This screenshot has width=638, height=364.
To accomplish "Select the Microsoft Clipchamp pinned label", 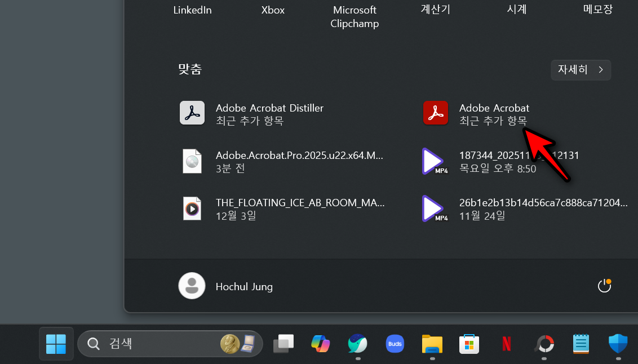I will (355, 17).
